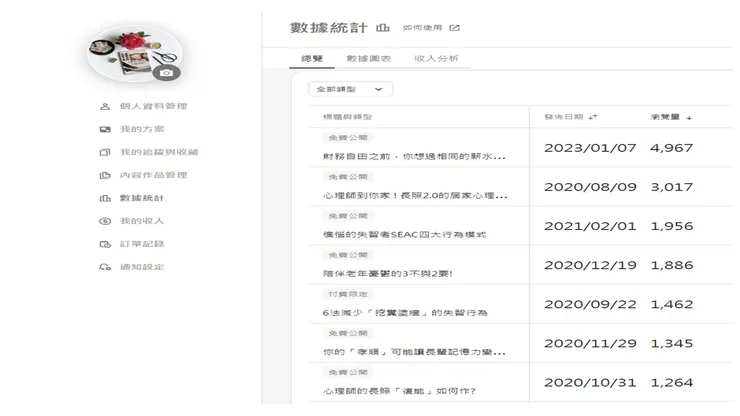The width and height of the screenshot is (740, 416).
Task: Click the card icon beside 我的方案
Action: click(x=105, y=129)
